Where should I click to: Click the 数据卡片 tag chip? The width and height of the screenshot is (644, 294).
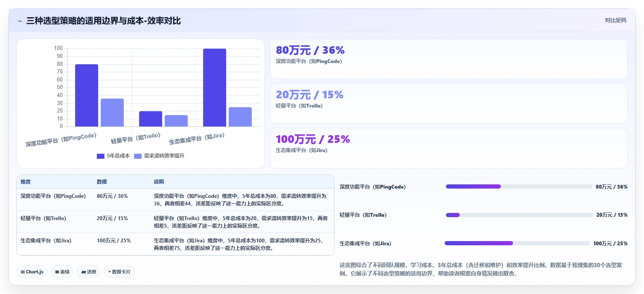119,272
